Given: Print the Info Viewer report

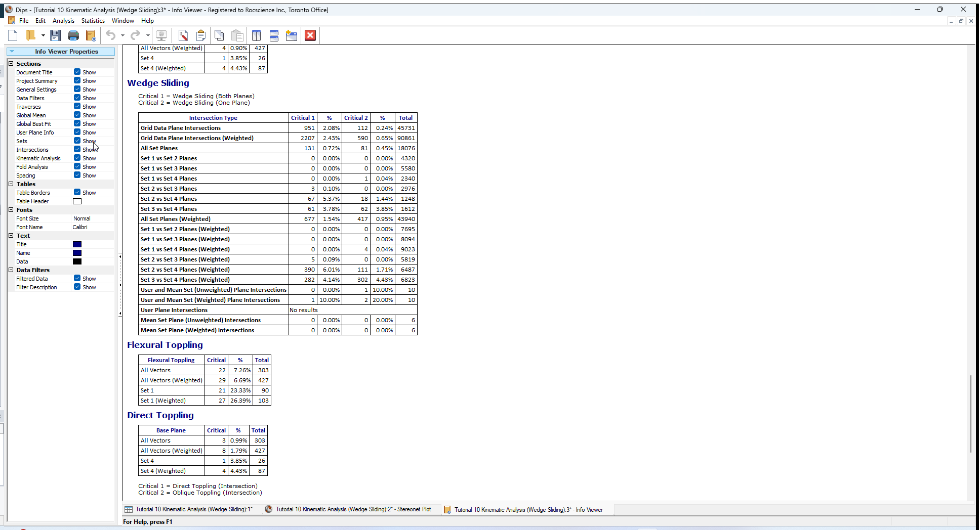Looking at the screenshot, I should tap(73, 35).
